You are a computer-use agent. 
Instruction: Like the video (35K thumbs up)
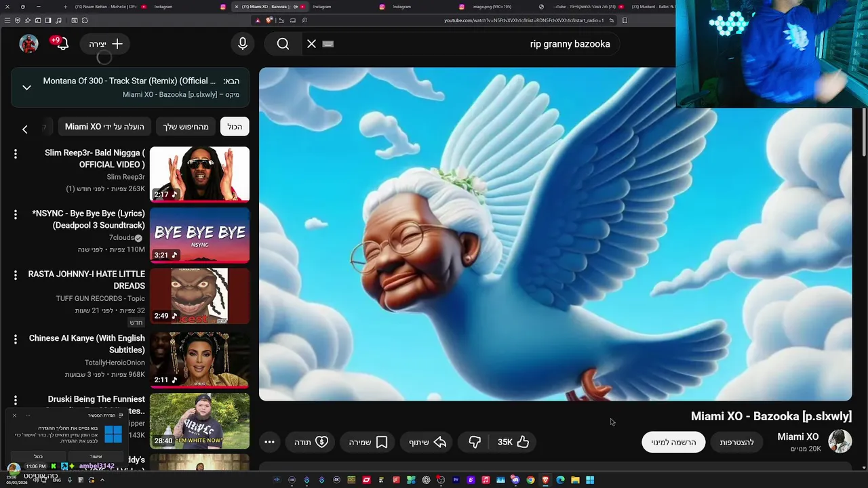point(513,442)
